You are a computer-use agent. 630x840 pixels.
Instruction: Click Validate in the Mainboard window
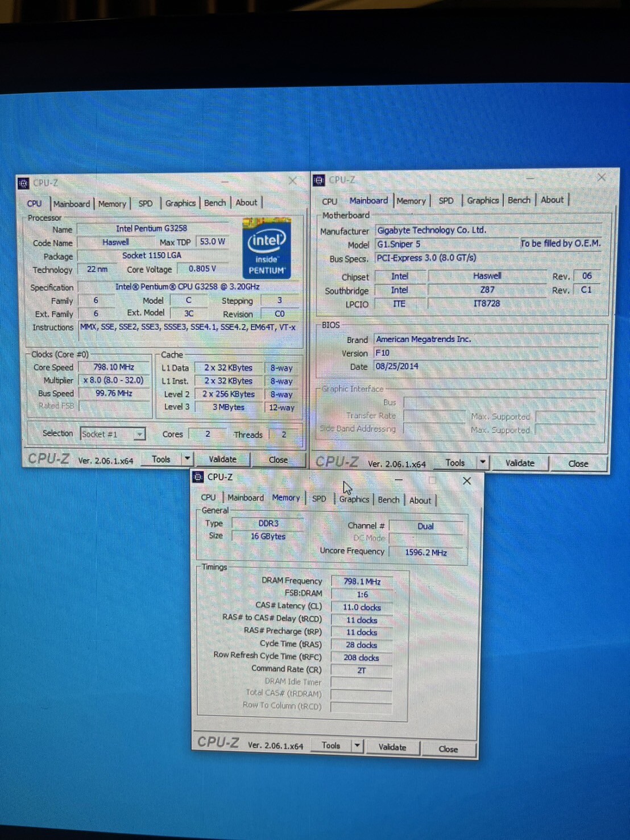click(x=520, y=463)
